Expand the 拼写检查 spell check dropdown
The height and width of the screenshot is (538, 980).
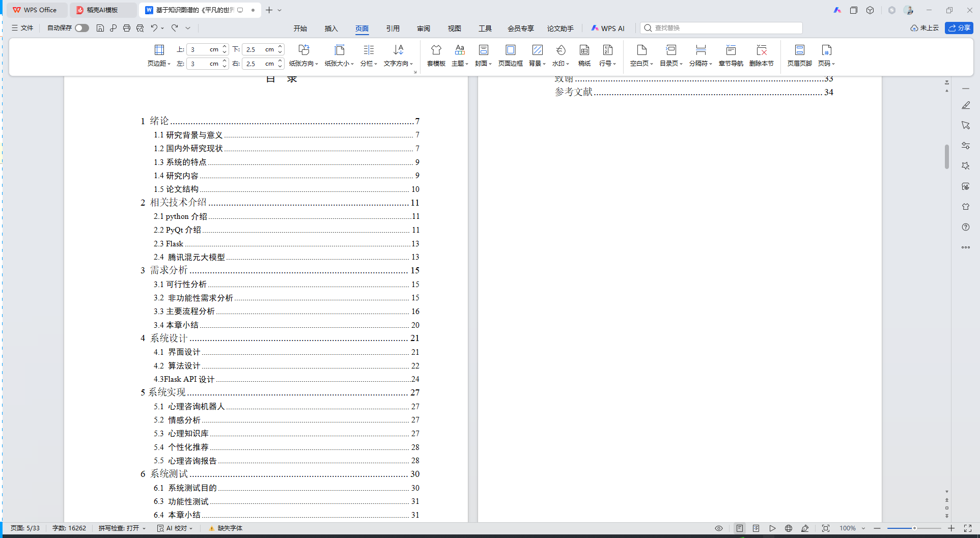pyautogui.click(x=145, y=528)
